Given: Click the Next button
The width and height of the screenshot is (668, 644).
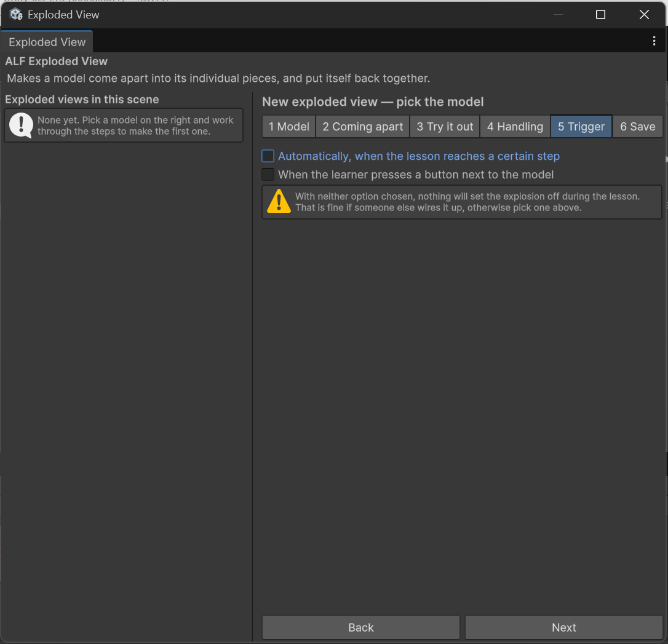Looking at the screenshot, I should 563,627.
